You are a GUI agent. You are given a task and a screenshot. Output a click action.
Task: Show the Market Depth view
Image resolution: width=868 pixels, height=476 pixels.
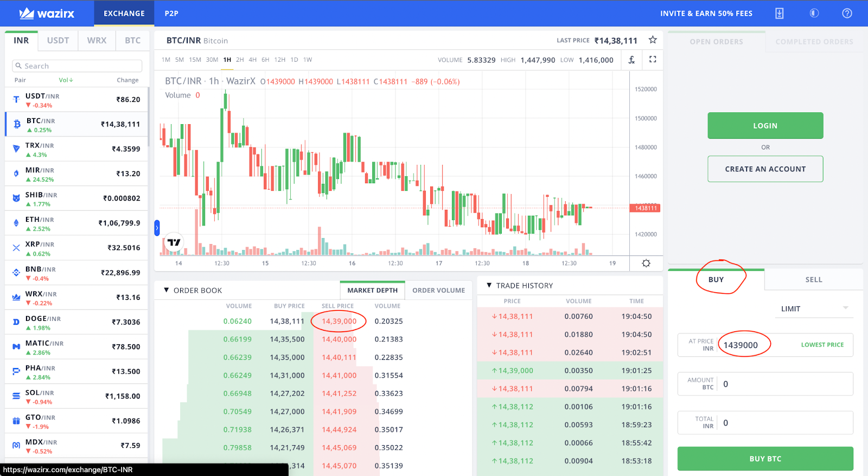[x=373, y=291]
